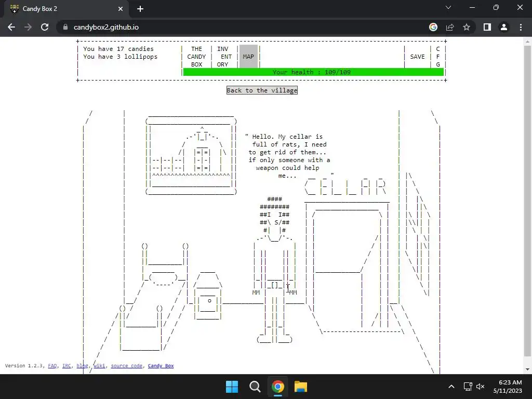The image size is (532, 399).
Task: Click the muted volume tray icon
Action: click(480, 387)
